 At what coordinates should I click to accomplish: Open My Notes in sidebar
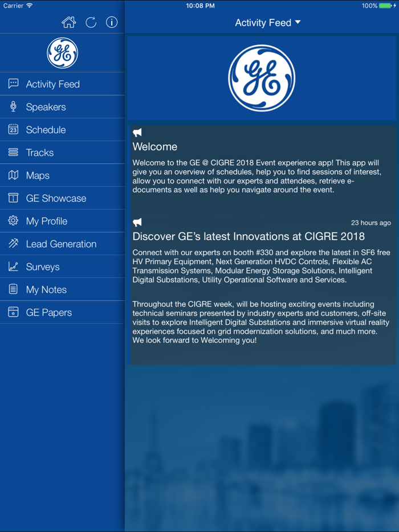pyautogui.click(x=63, y=289)
